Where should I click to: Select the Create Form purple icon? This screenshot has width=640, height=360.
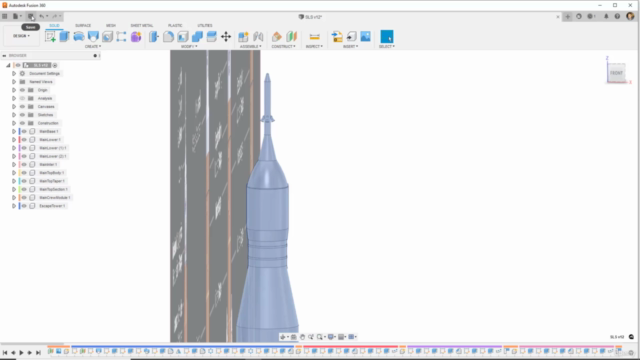[x=136, y=36]
